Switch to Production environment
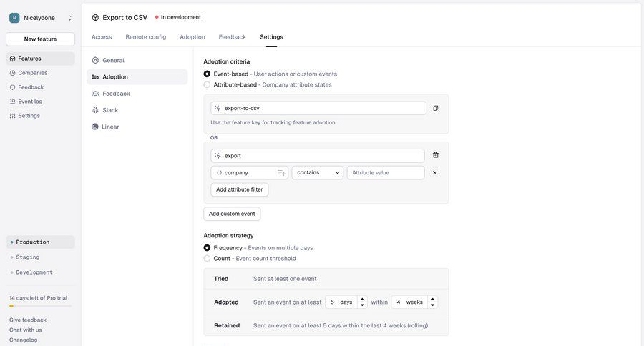The width and height of the screenshot is (644, 346). click(x=40, y=242)
